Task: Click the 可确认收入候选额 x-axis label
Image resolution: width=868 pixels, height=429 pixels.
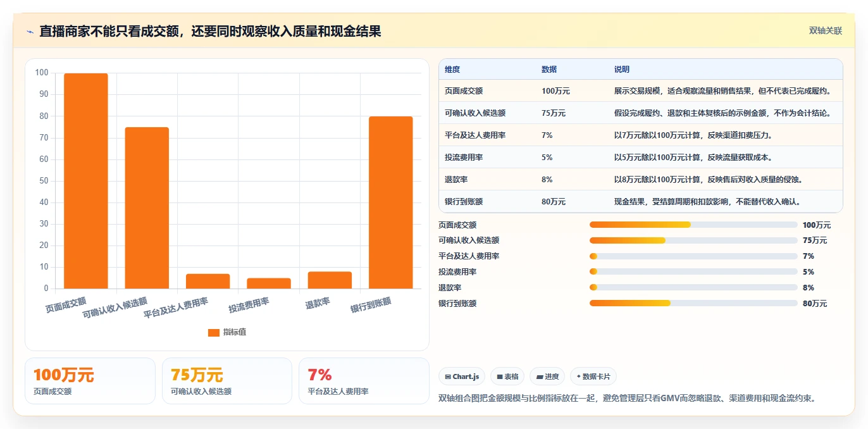Action: [115, 308]
